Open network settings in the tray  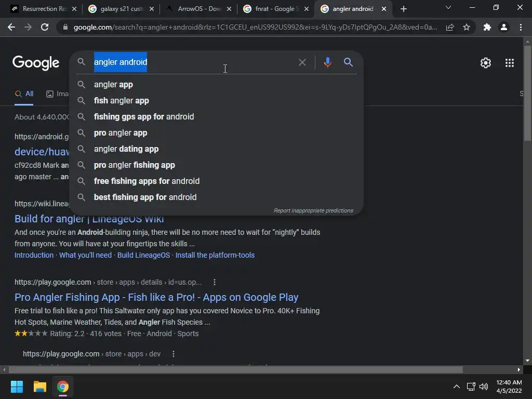(x=471, y=387)
